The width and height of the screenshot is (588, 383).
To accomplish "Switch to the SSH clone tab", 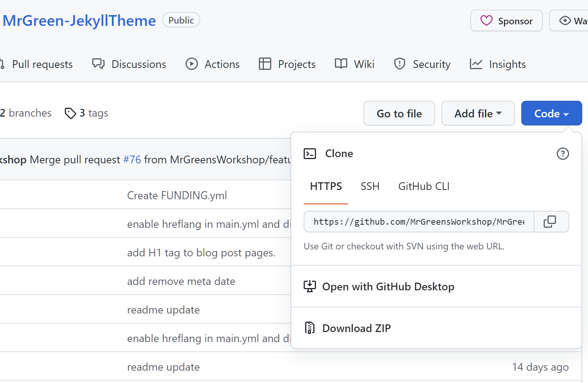I will pos(370,186).
